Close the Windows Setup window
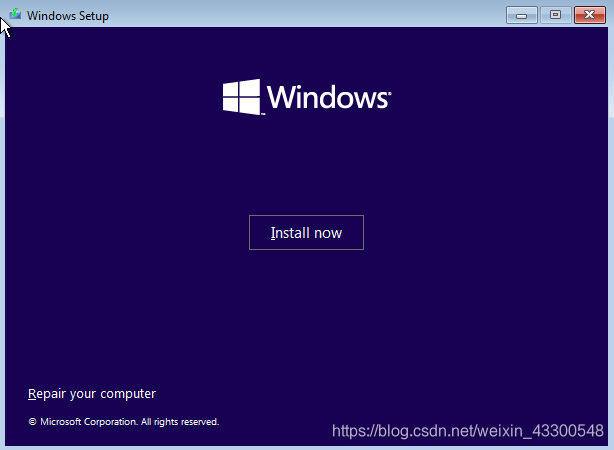Screen dimensions: 614x450 [590, 15]
